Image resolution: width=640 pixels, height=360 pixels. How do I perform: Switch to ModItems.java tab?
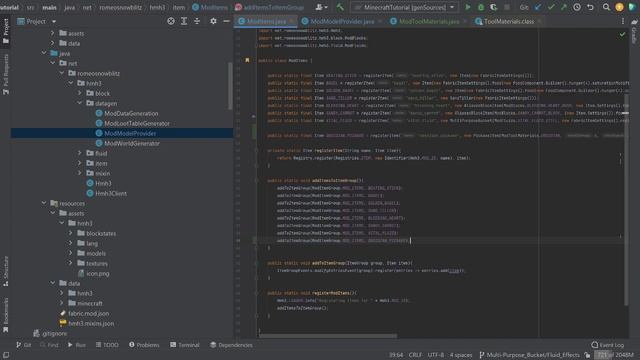[x=266, y=21]
